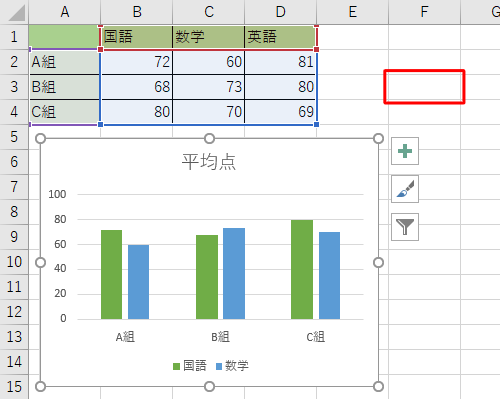The width and height of the screenshot is (500, 399).
Task: Click the chart's top-center resize handle
Action: (209, 139)
